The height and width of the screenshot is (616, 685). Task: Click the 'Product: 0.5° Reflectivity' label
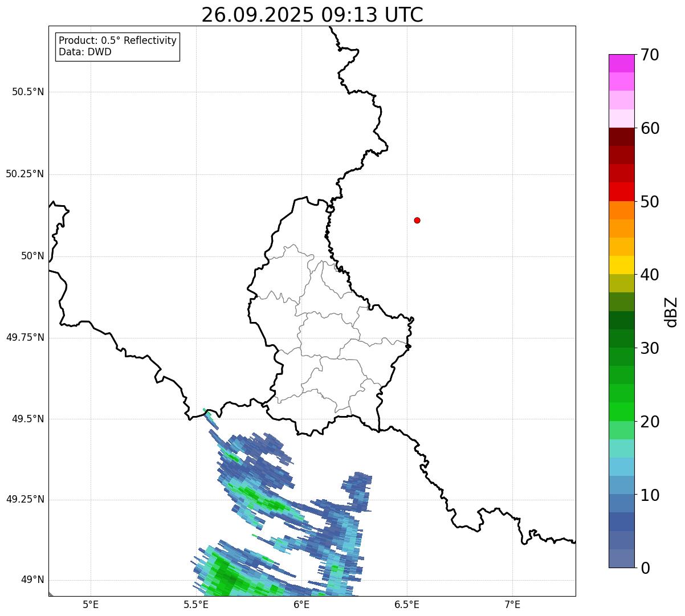coord(117,41)
